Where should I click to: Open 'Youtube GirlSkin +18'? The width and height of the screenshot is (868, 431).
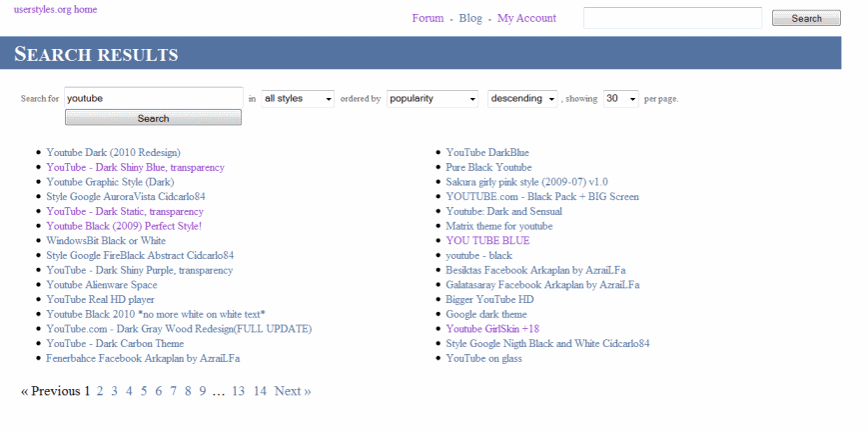click(x=492, y=329)
